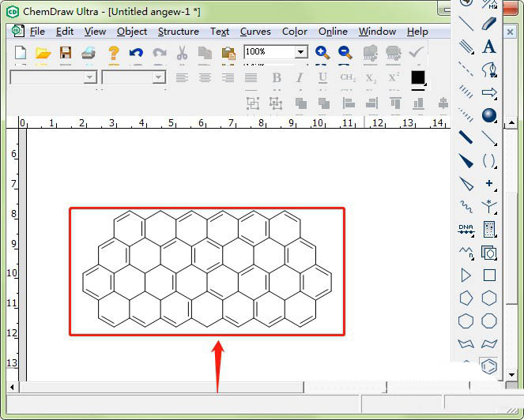Toggle Bold text formatting
The width and height of the screenshot is (524, 420).
click(x=277, y=77)
